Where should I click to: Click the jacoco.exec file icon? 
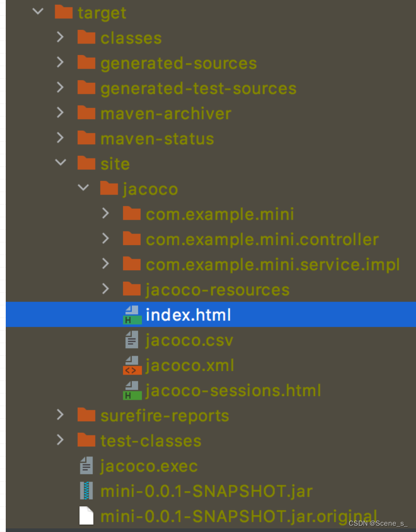tap(86, 465)
